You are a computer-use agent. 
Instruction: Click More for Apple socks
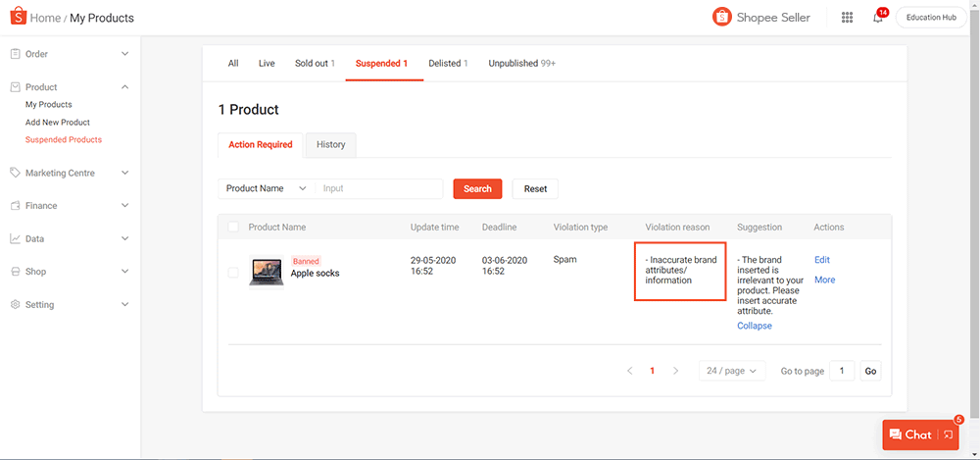(x=824, y=280)
